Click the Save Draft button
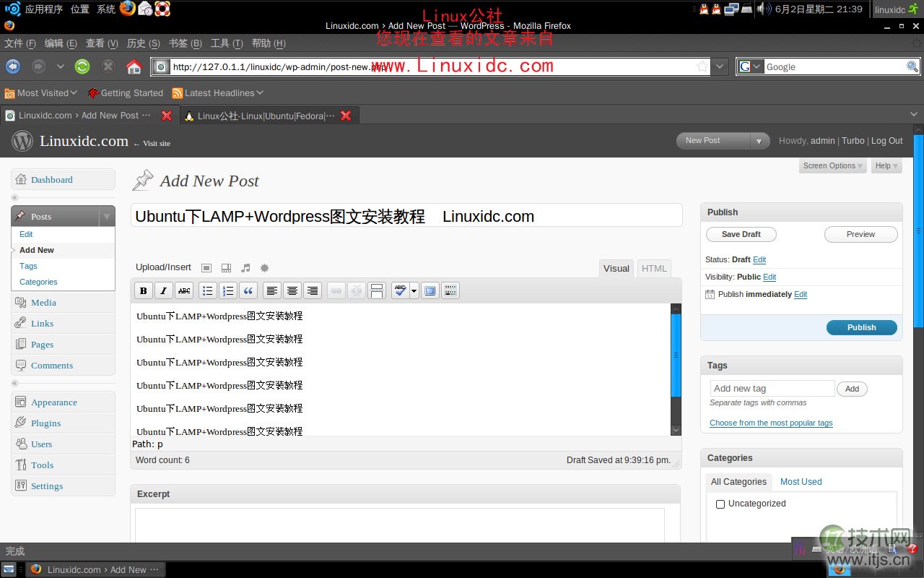 click(x=741, y=234)
